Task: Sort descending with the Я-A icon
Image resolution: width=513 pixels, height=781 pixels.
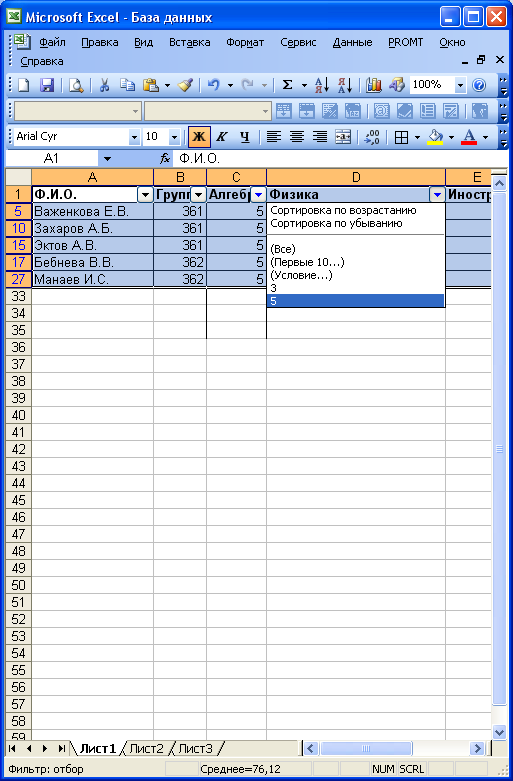Action: [345, 86]
